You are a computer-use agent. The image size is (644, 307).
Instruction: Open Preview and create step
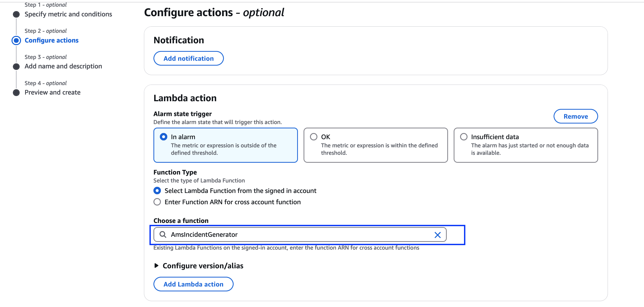click(x=52, y=92)
